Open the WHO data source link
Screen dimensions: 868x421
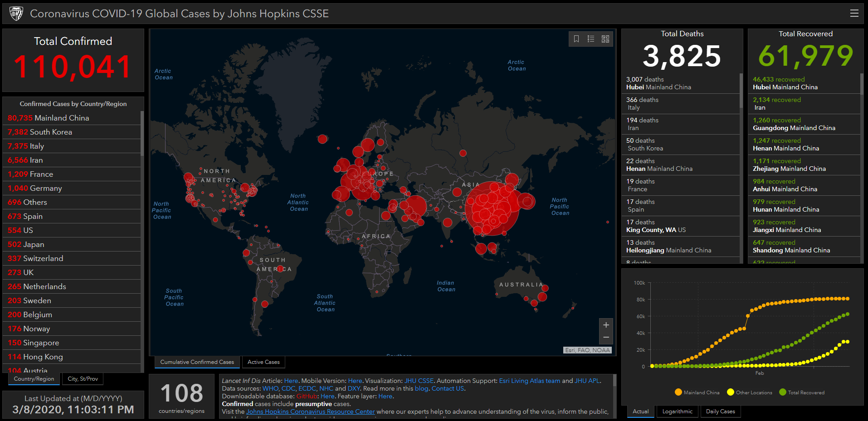tap(270, 388)
